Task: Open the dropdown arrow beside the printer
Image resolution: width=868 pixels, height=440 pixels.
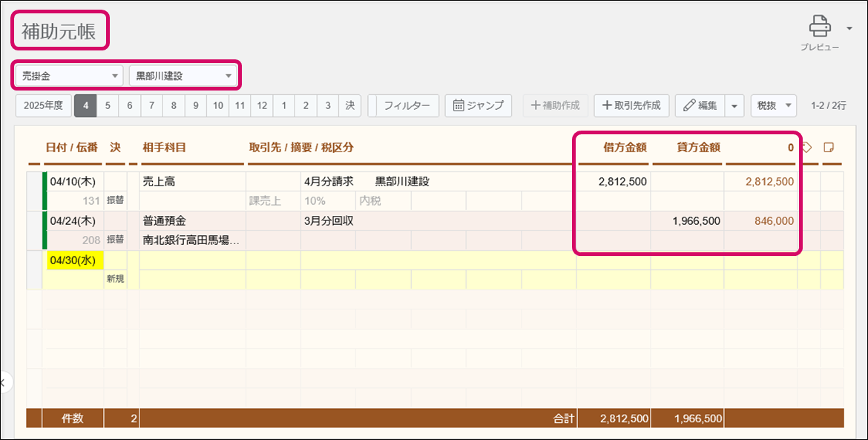Action: coord(849,28)
